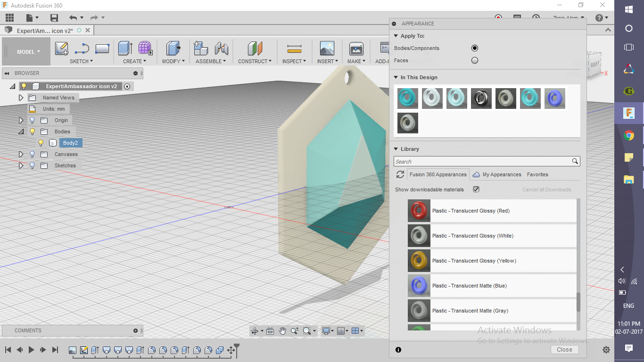The height and width of the screenshot is (362, 644).
Task: Select Plastic - Translucent Glossy (Yellow) material
Action: (492, 261)
